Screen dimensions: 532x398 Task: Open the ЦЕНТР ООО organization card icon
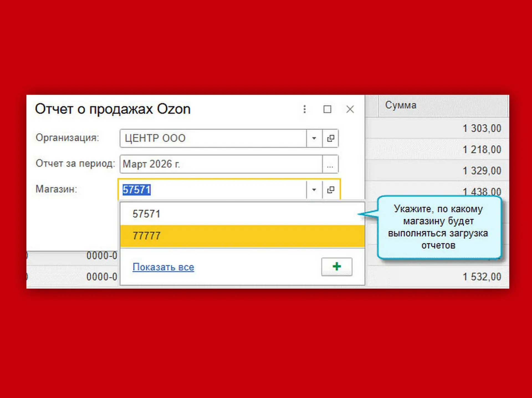coord(331,138)
